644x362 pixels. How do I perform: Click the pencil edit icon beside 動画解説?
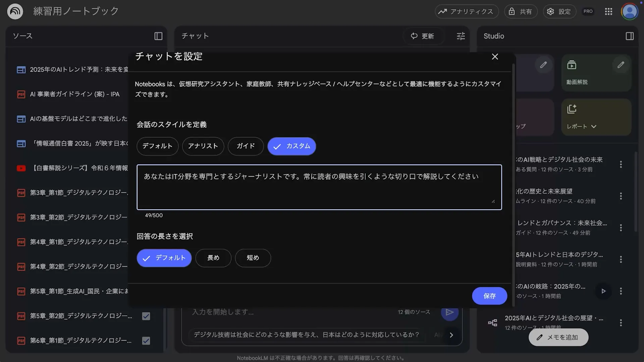point(621,65)
